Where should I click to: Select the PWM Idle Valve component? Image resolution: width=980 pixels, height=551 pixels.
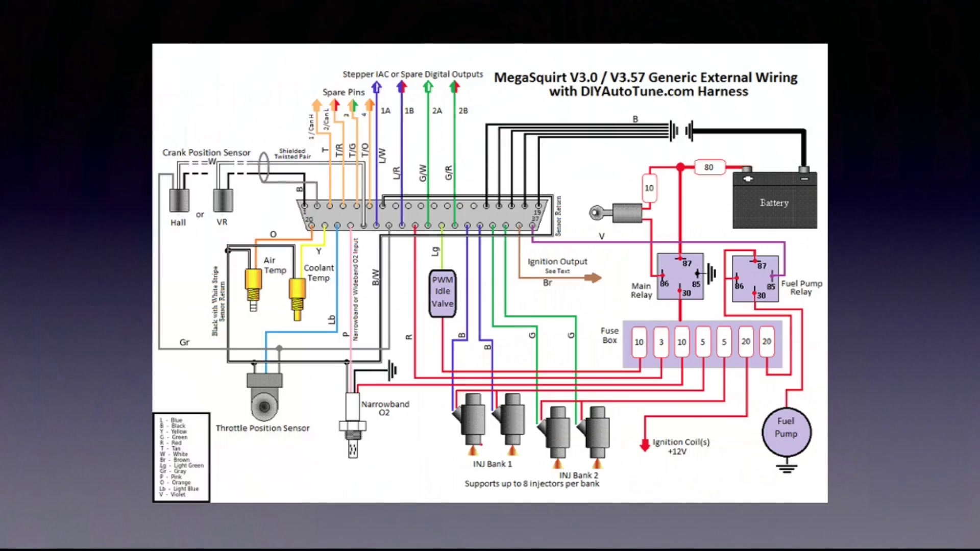pos(442,293)
